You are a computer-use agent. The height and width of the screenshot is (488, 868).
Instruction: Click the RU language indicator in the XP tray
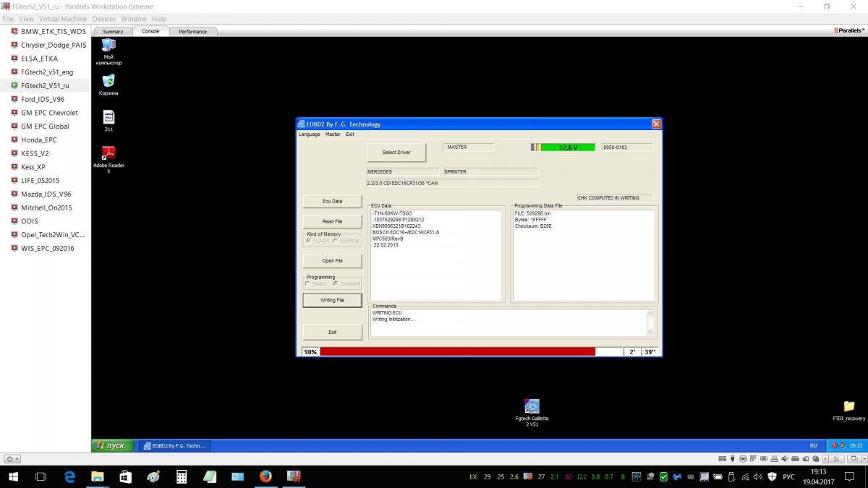click(x=813, y=446)
